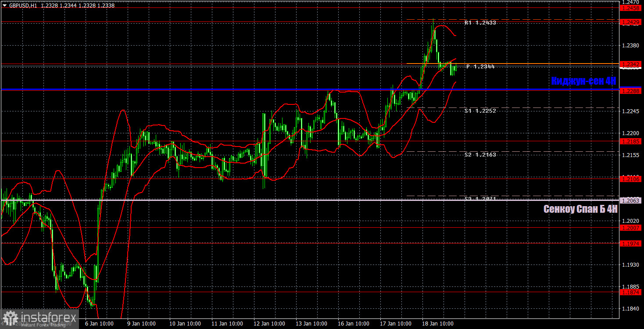The height and width of the screenshot is (329, 644).
Task: Select the Сенкоу Спан Б 4H label
Action: 580,209
